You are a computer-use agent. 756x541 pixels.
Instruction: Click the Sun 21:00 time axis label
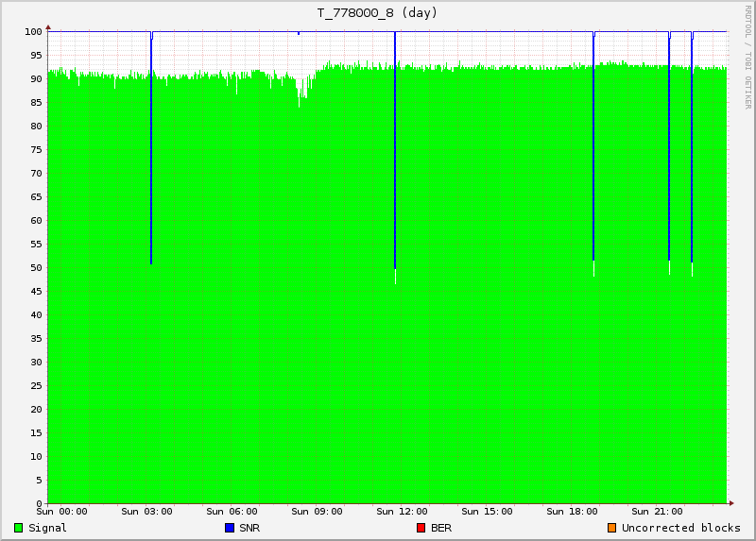coord(657,512)
